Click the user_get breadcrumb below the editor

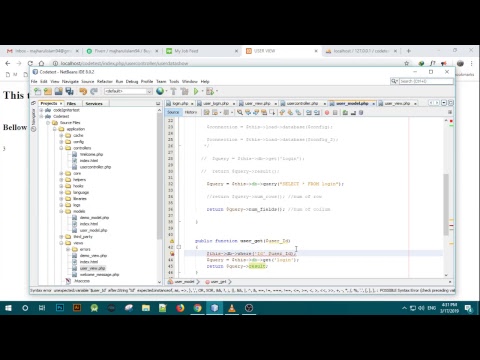tap(218, 282)
